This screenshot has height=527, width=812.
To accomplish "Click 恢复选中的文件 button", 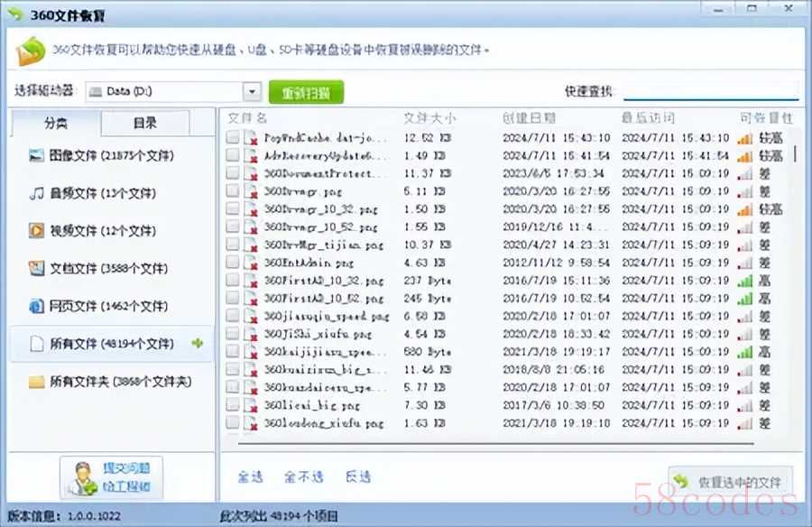I will 730,481.
